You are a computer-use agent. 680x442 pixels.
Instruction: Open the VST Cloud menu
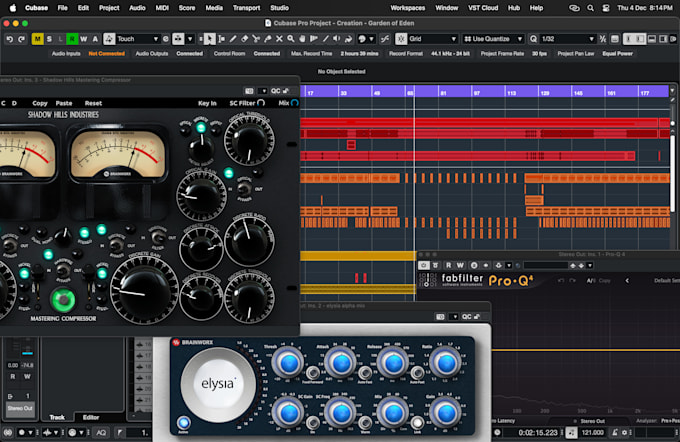coord(483,8)
